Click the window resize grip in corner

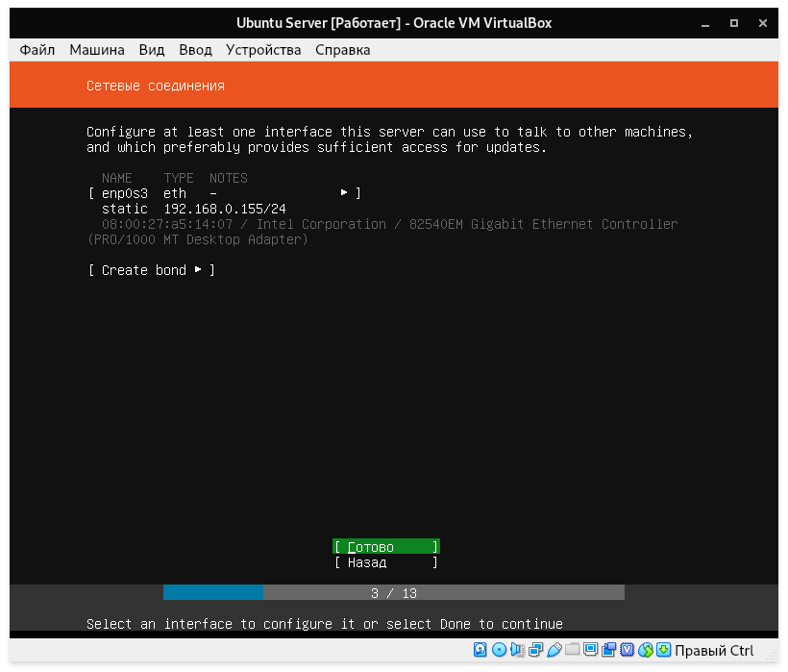[772, 655]
